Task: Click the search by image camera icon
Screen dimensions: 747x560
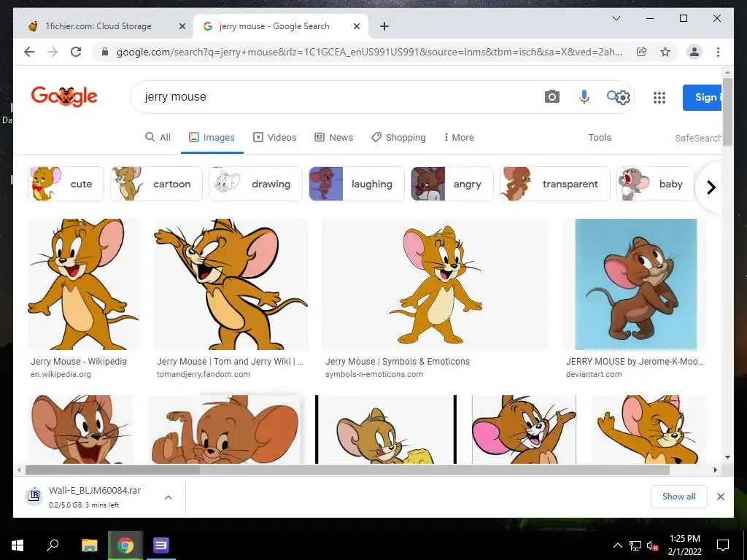Action: (x=552, y=97)
